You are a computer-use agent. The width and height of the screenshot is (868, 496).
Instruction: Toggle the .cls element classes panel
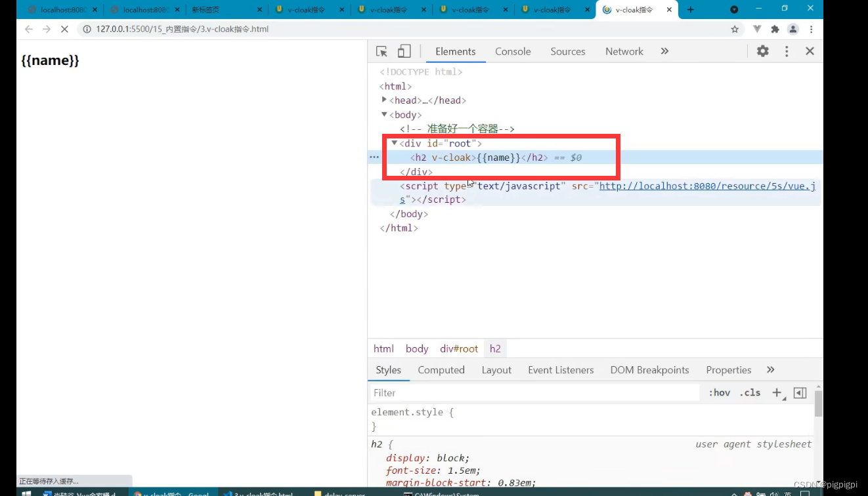click(x=750, y=393)
